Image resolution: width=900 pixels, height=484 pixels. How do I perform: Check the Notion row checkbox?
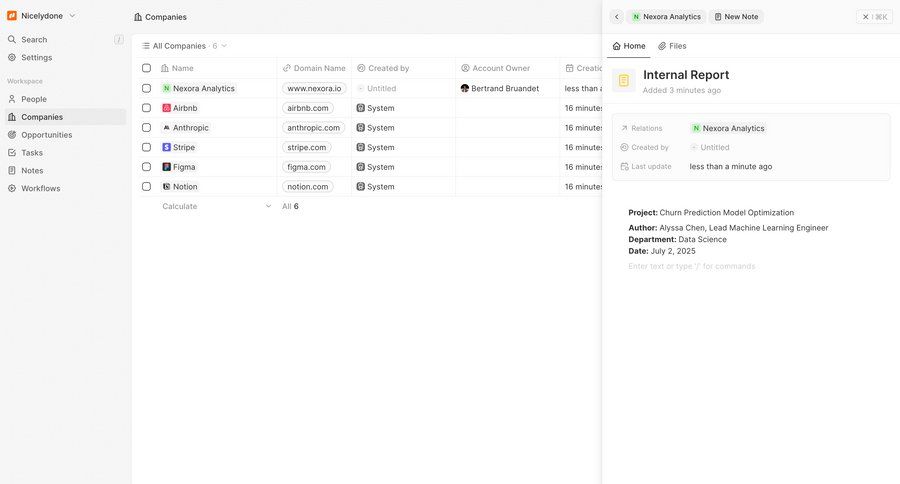[146, 187]
